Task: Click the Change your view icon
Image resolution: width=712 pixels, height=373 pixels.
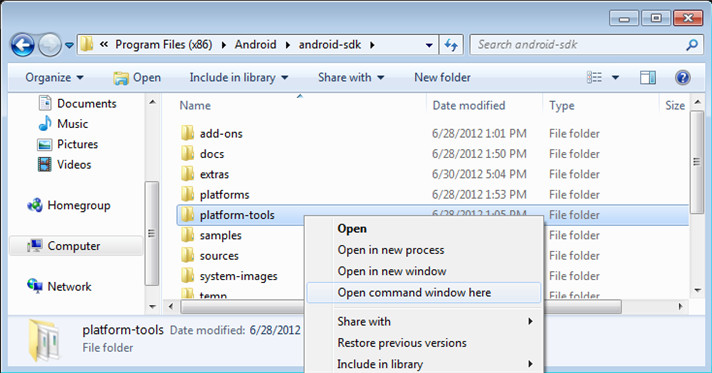Action: click(x=594, y=78)
